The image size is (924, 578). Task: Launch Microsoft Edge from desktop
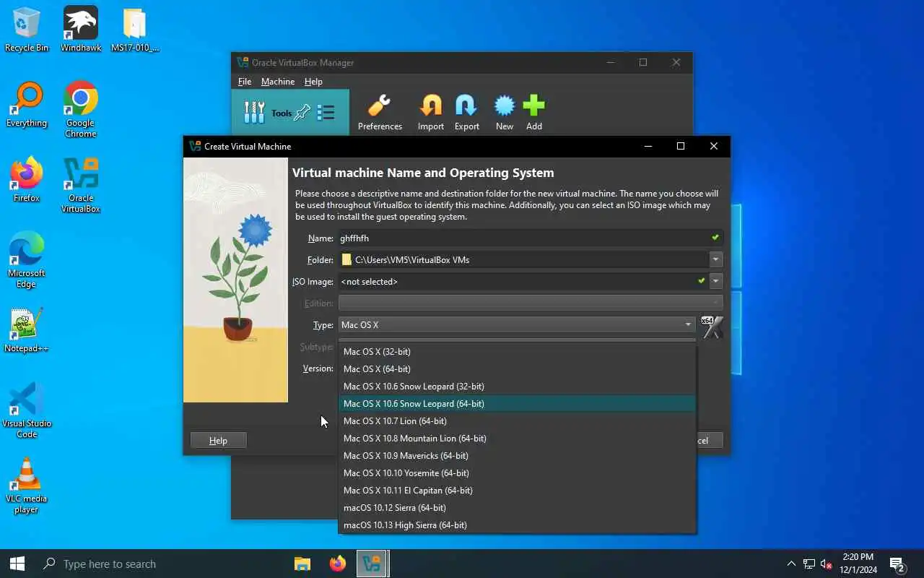(27, 260)
